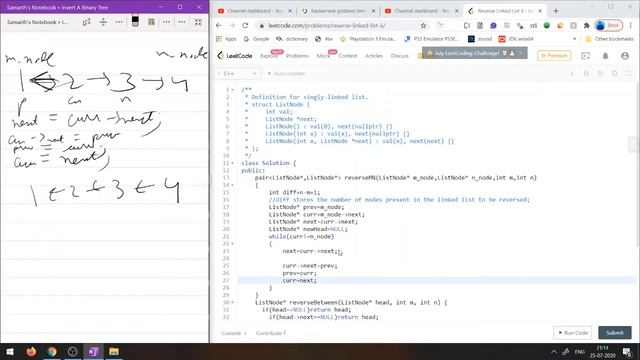Select the highlighter tool in OneNote

click(x=151, y=22)
